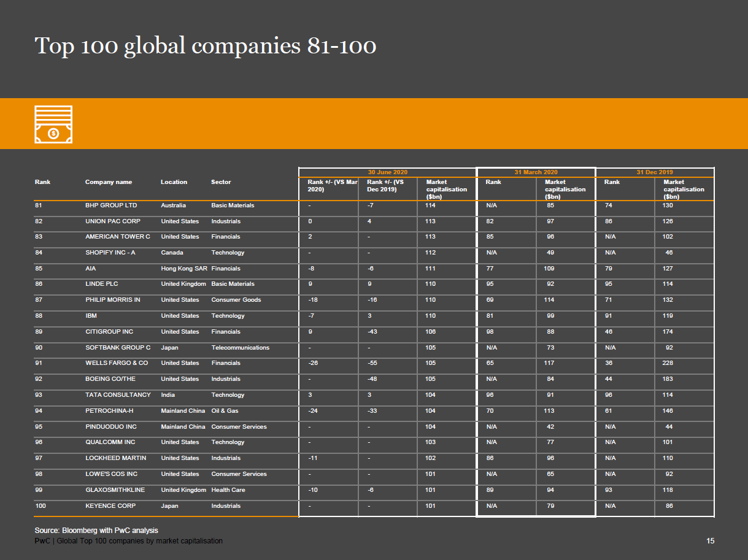Screen dimensions: 748x560
Task: Click 'Basic Materials' in the LINDE PLC row
Action: pos(233,284)
